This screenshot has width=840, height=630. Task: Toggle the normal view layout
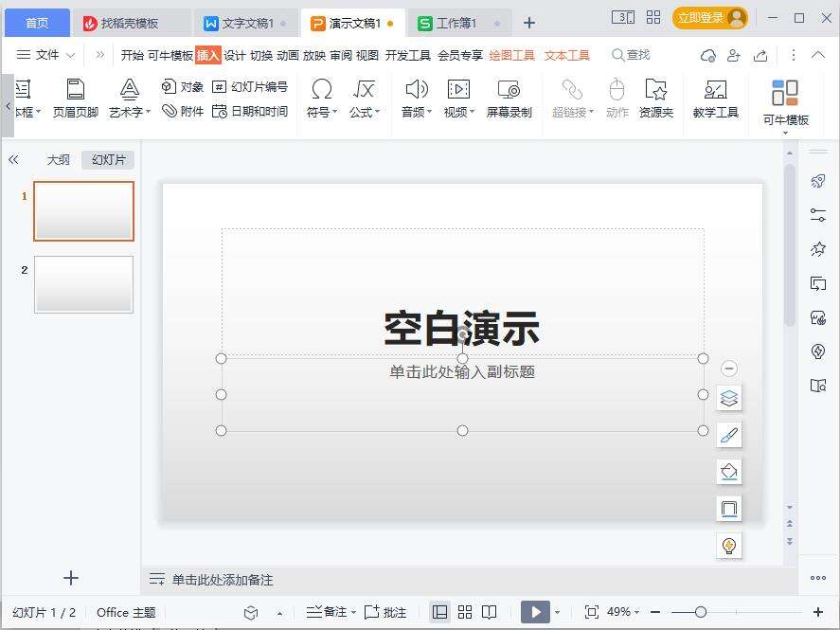pyautogui.click(x=439, y=612)
